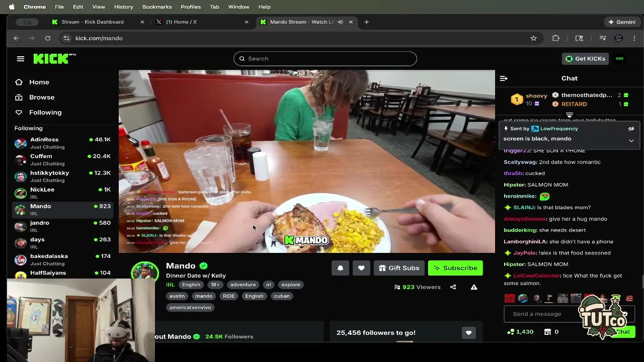
Task: Open AdinRoss channel in Following list
Action: 63,143
